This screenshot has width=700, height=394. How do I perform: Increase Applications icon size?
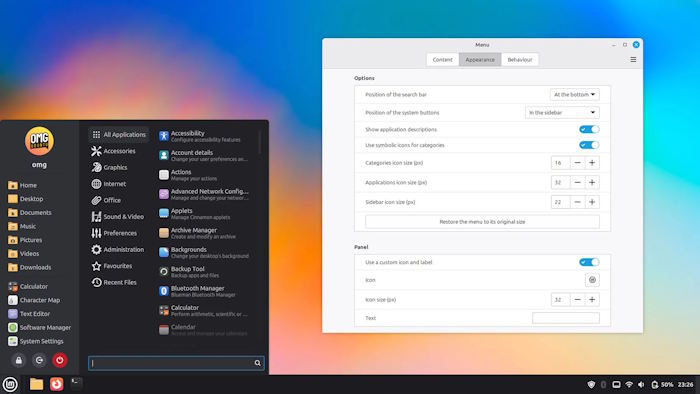(592, 182)
